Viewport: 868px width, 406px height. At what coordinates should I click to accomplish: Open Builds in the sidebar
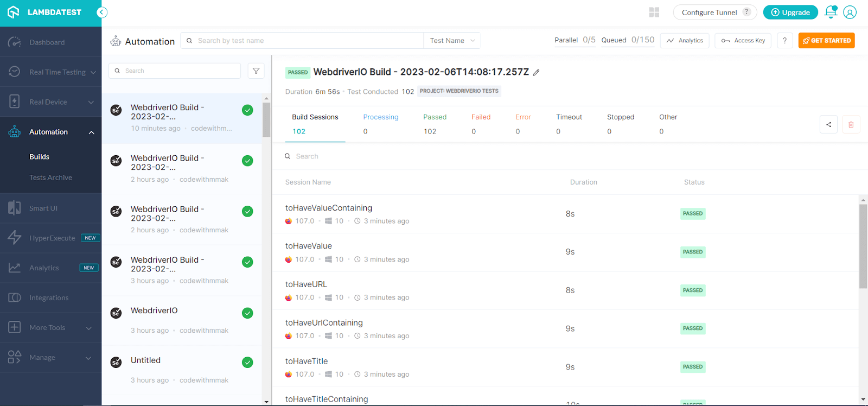pyautogui.click(x=39, y=157)
